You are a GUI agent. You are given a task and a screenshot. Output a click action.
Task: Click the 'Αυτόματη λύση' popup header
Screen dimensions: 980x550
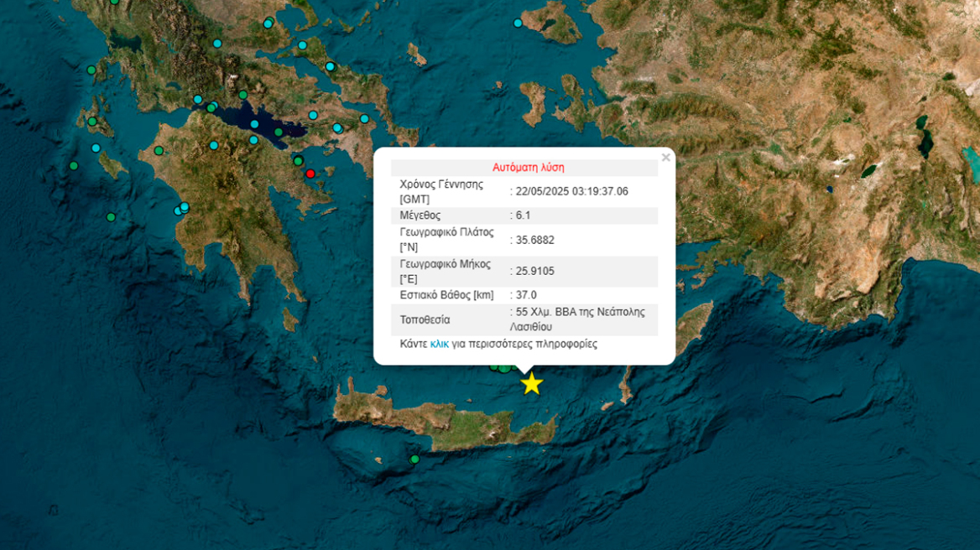tap(528, 167)
